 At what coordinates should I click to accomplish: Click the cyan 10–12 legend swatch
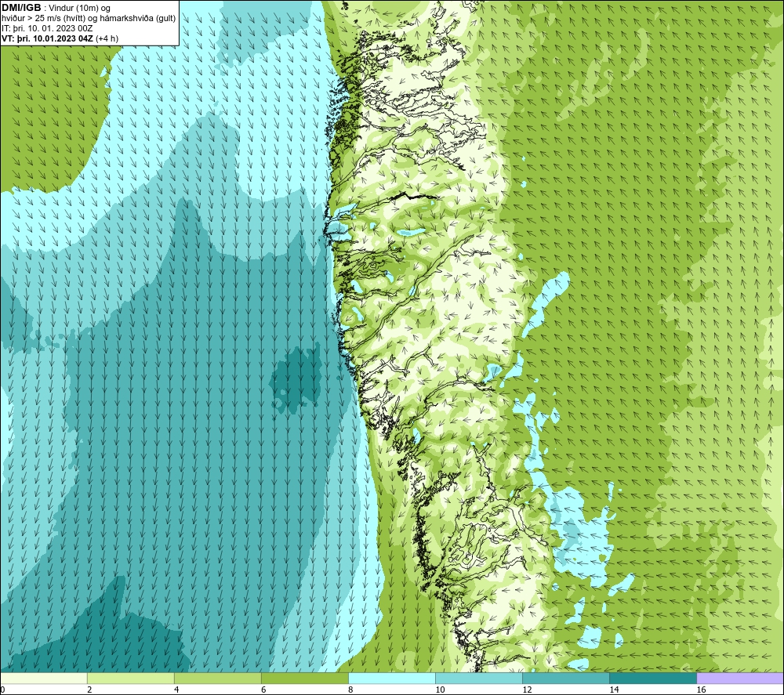[478, 678]
